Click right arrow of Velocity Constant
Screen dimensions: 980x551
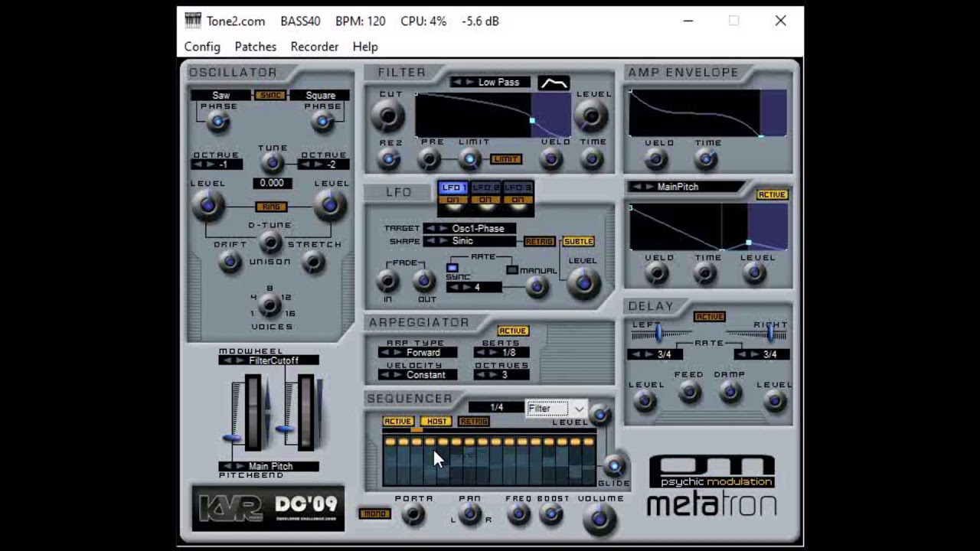point(398,375)
